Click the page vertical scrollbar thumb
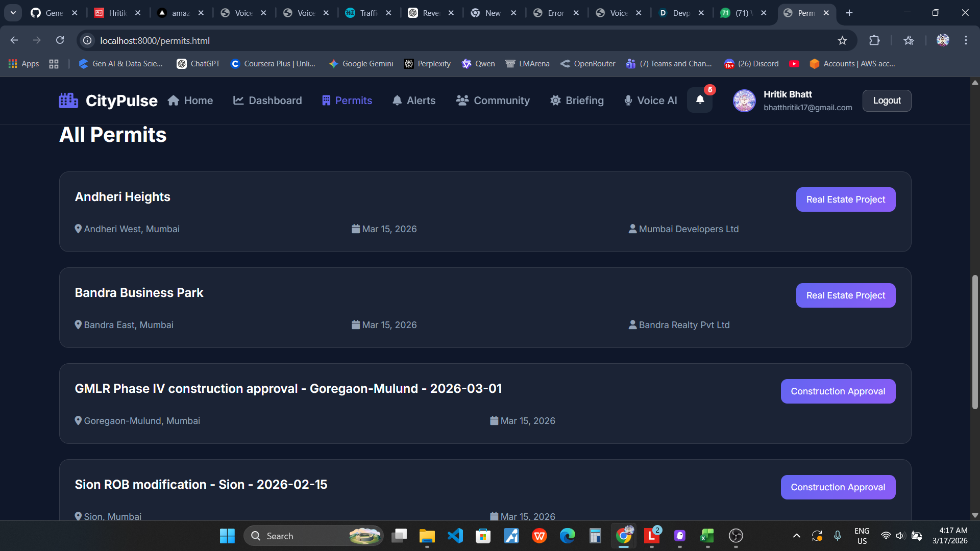The width and height of the screenshot is (980, 551). (x=975, y=342)
